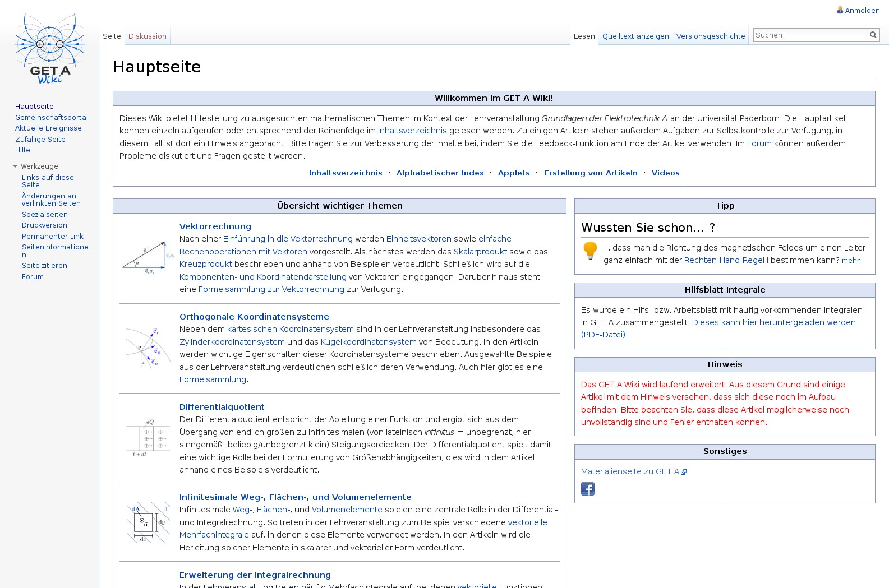Open kartesischen Koordinatensystem link
The width and height of the screenshot is (889, 588).
click(x=291, y=329)
